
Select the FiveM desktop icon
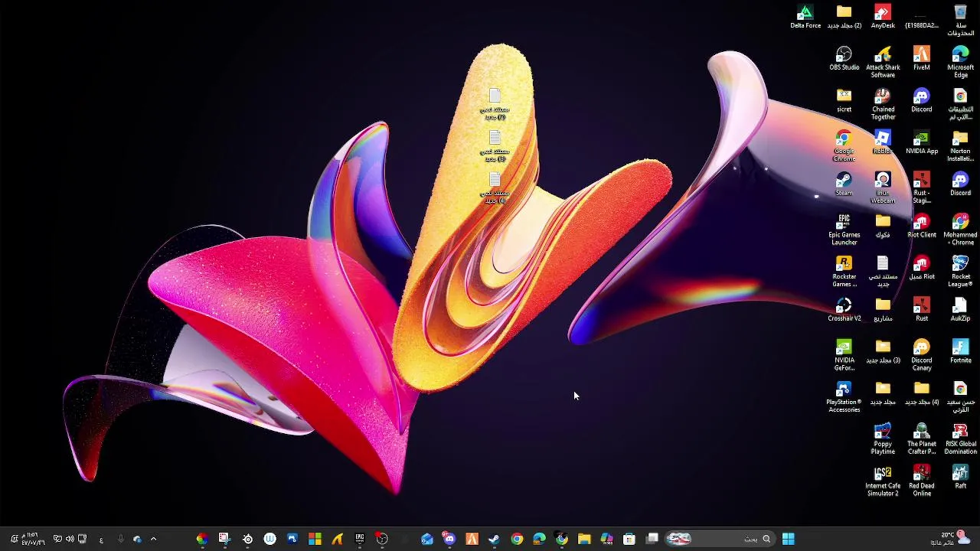tap(922, 59)
